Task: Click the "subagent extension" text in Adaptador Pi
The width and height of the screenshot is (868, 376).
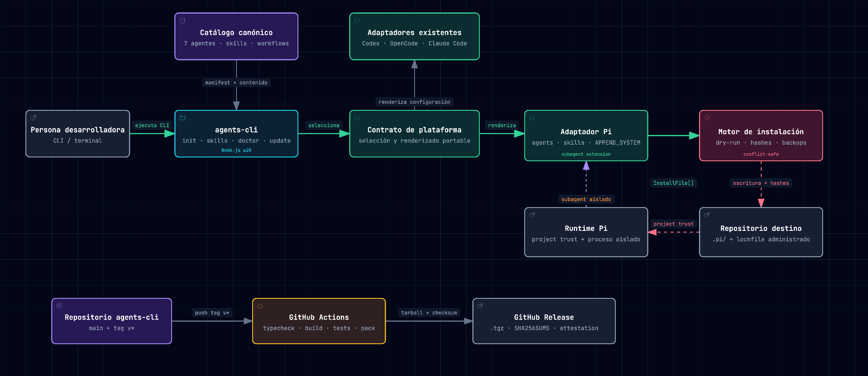Action: (x=586, y=154)
